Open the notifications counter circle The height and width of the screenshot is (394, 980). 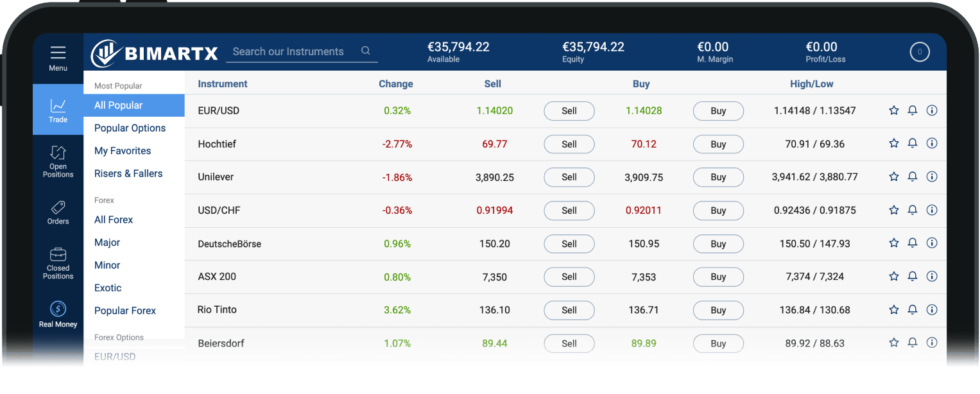tap(919, 52)
